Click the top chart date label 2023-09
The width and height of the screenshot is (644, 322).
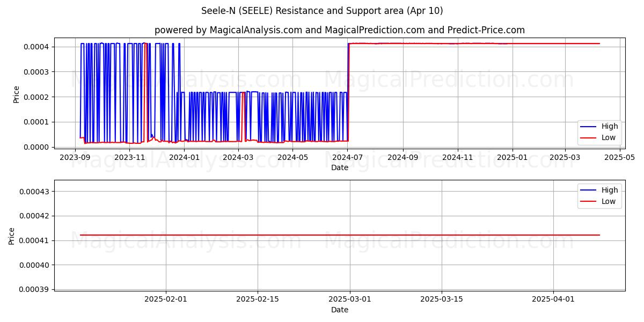point(75,158)
